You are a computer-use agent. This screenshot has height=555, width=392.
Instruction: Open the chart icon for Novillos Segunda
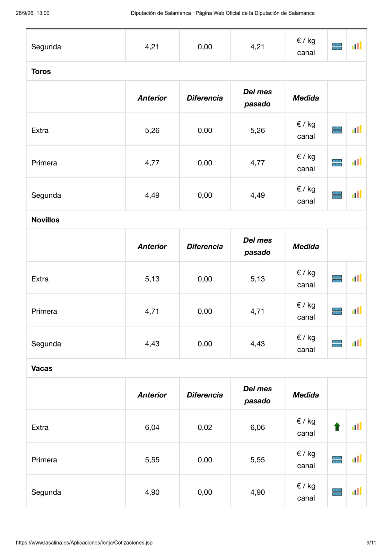pos(357,343)
